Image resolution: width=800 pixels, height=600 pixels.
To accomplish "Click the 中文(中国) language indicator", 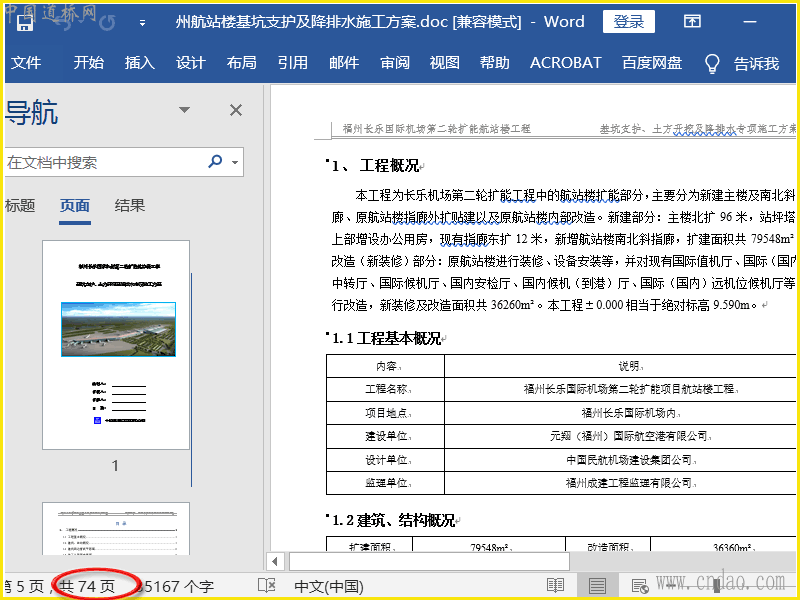I will pyautogui.click(x=329, y=586).
